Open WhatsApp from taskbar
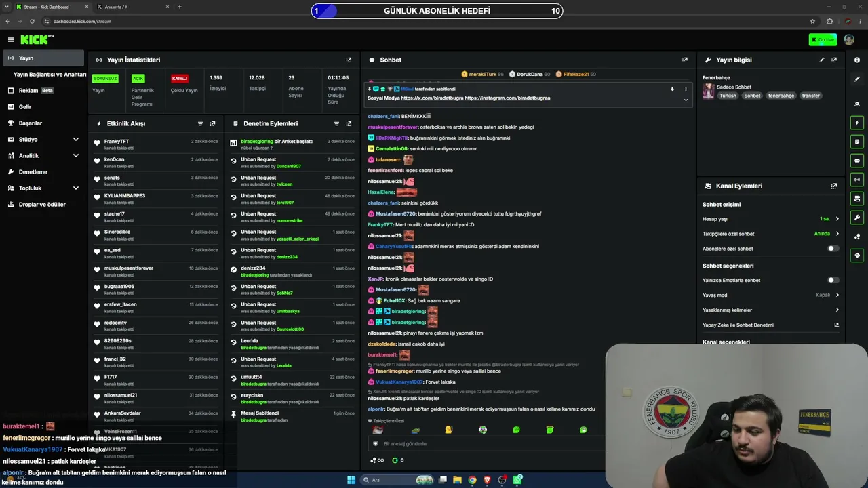The width and height of the screenshot is (868, 488). (517, 480)
